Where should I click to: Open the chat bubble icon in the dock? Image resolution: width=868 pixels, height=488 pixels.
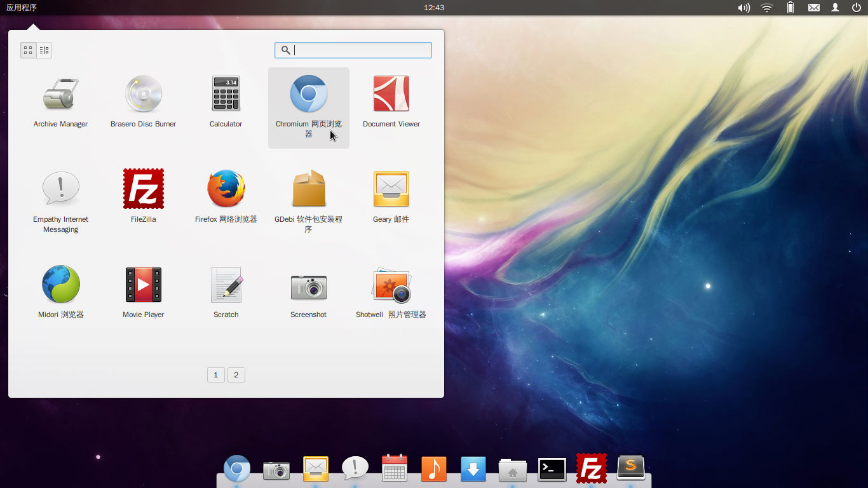tap(355, 469)
